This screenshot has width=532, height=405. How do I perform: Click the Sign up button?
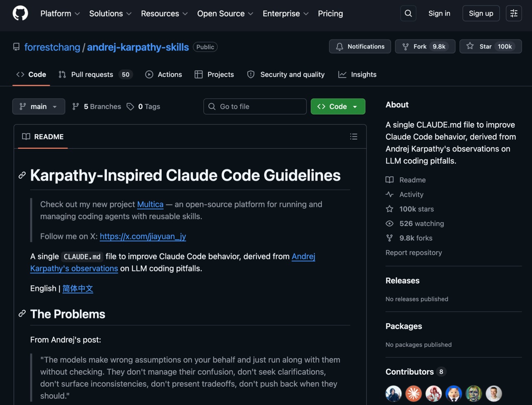481,13
